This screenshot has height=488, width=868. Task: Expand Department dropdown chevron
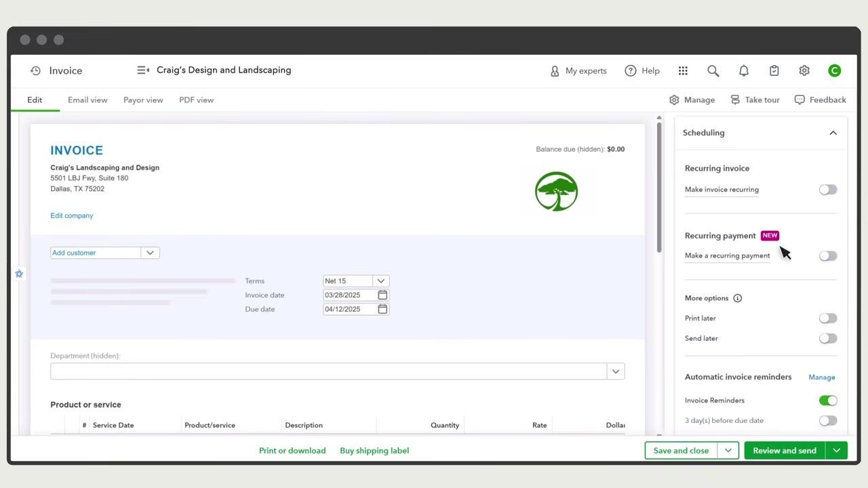point(616,371)
